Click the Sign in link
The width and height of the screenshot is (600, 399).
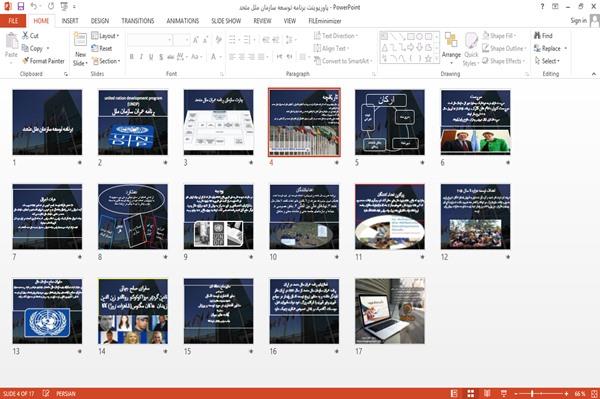tap(578, 21)
